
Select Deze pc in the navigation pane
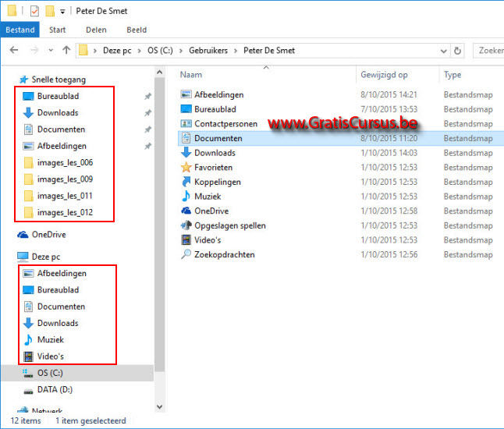[x=46, y=257]
